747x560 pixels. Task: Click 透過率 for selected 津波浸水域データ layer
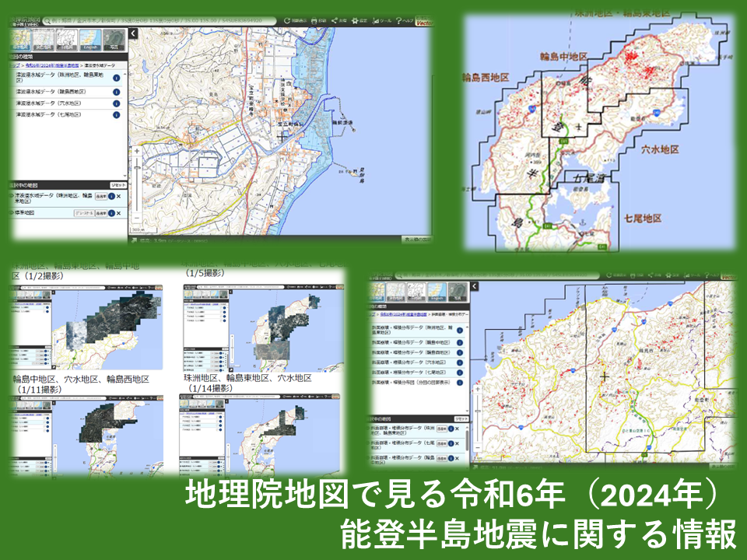pyautogui.click(x=100, y=196)
